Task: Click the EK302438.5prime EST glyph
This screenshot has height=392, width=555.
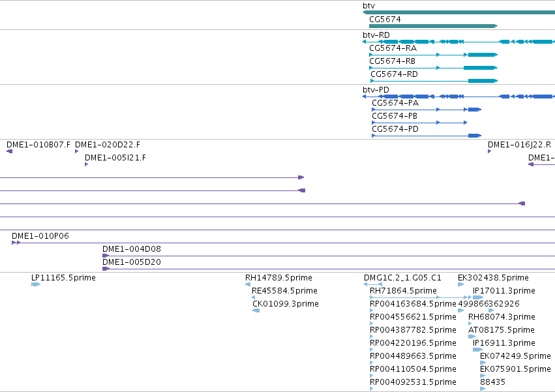Action: coord(460,284)
